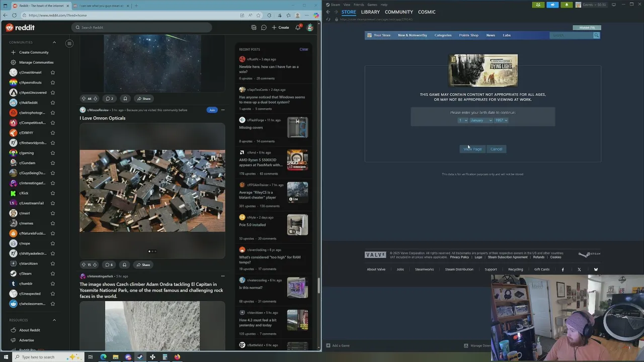Open Reddit user avatar menu
Viewport: 644px width, 362px height.
point(310,27)
